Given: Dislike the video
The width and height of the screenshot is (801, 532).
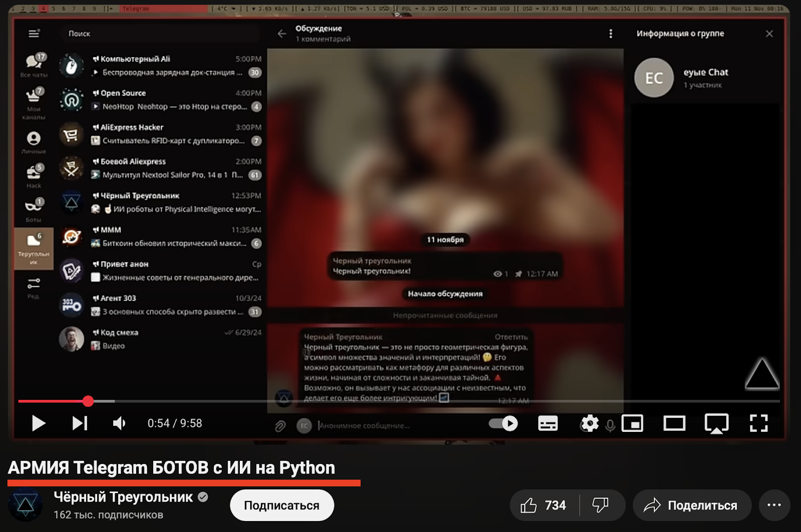Looking at the screenshot, I should (x=600, y=505).
